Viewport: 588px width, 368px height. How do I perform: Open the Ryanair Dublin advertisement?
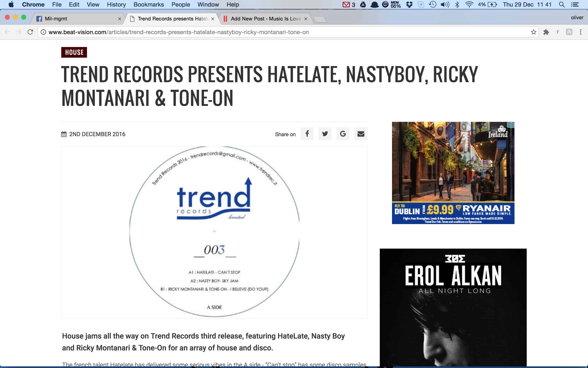[453, 173]
